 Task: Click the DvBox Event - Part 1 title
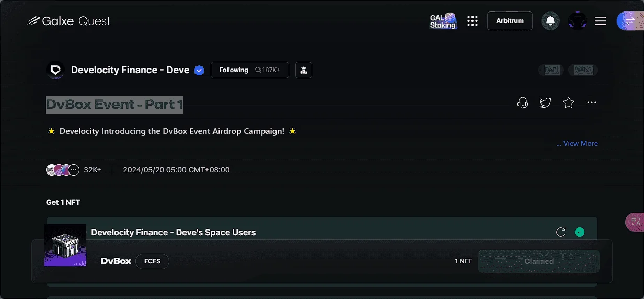tap(114, 105)
